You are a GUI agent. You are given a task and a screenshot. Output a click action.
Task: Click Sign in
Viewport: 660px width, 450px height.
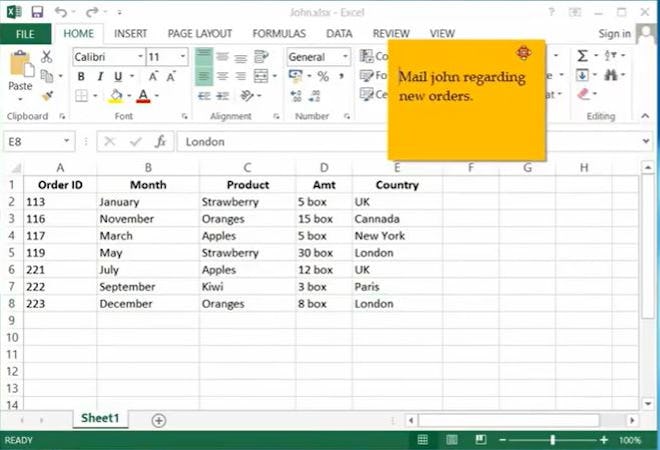[x=615, y=34]
